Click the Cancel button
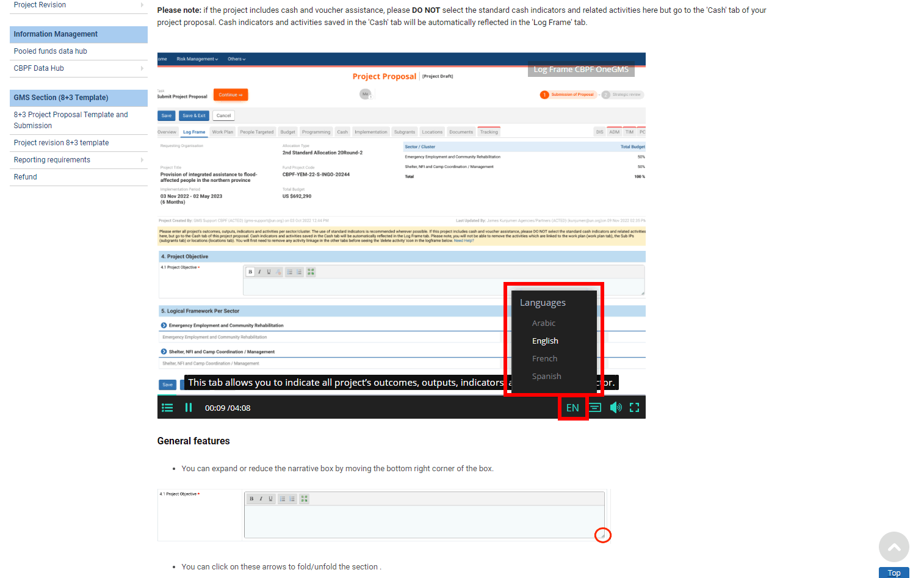 (x=224, y=115)
